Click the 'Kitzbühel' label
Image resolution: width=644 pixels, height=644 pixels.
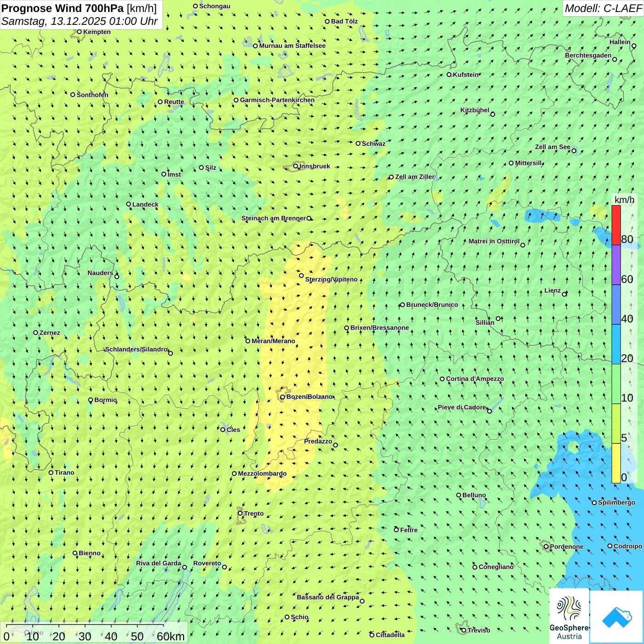pos(475,110)
